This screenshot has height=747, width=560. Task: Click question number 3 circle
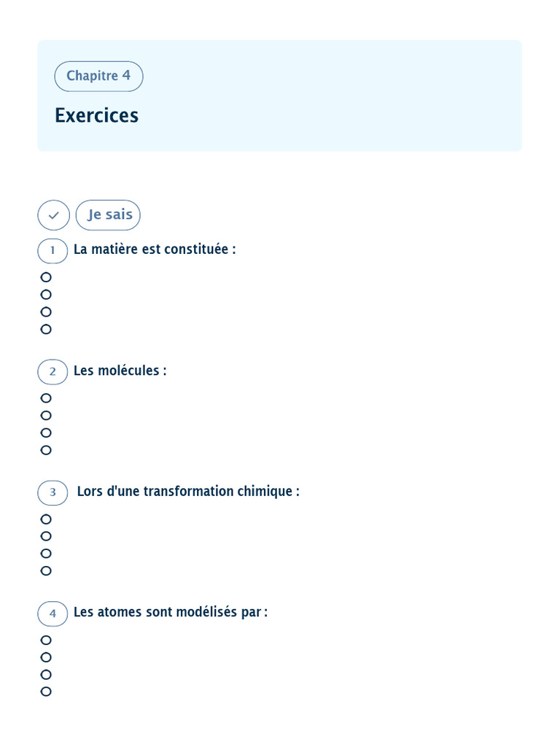click(x=52, y=492)
